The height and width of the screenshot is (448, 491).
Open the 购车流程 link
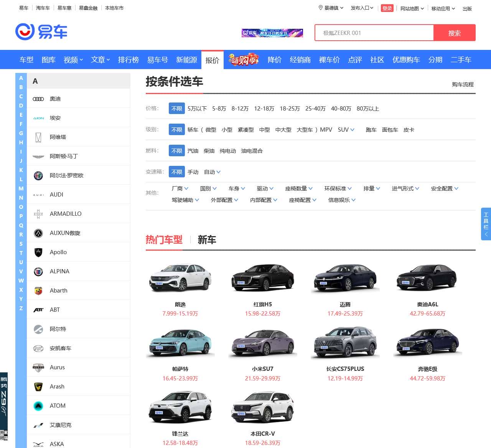(x=463, y=84)
